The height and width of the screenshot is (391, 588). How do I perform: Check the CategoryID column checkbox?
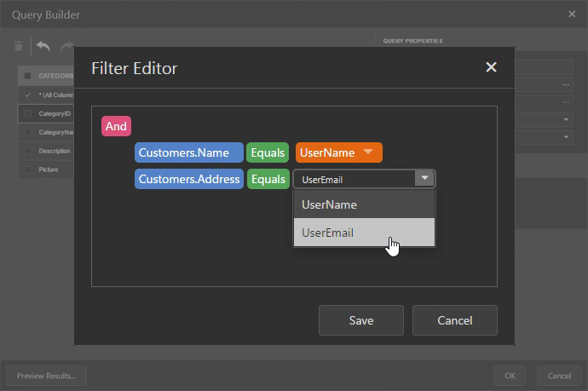pyautogui.click(x=27, y=113)
